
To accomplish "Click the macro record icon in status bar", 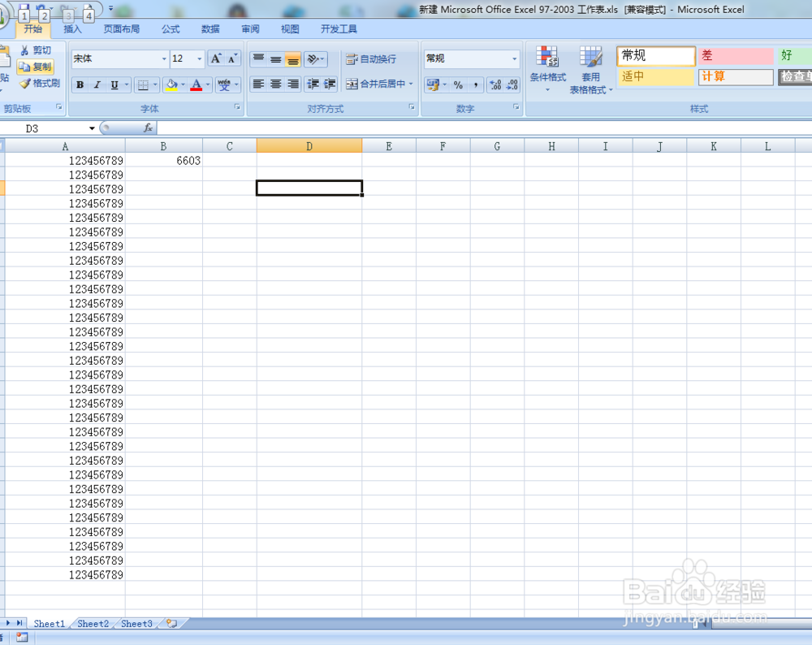I will [x=22, y=637].
